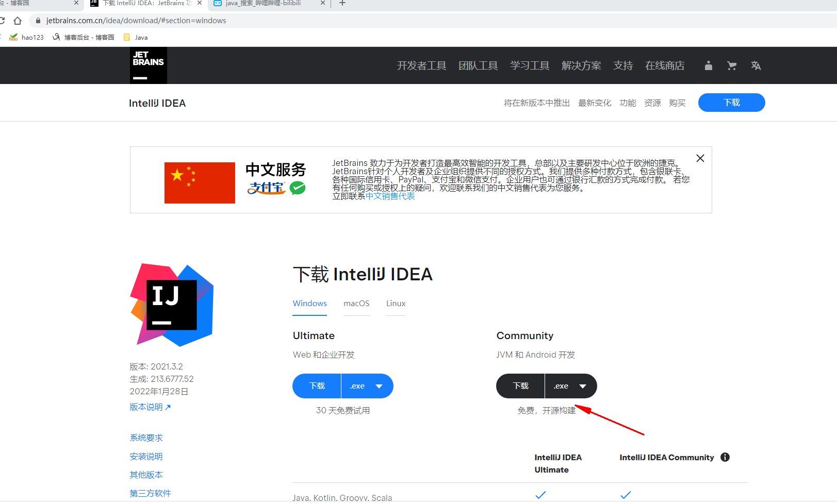The image size is (837, 504).
Task: Open the 第三方软件 link
Action: click(x=151, y=494)
